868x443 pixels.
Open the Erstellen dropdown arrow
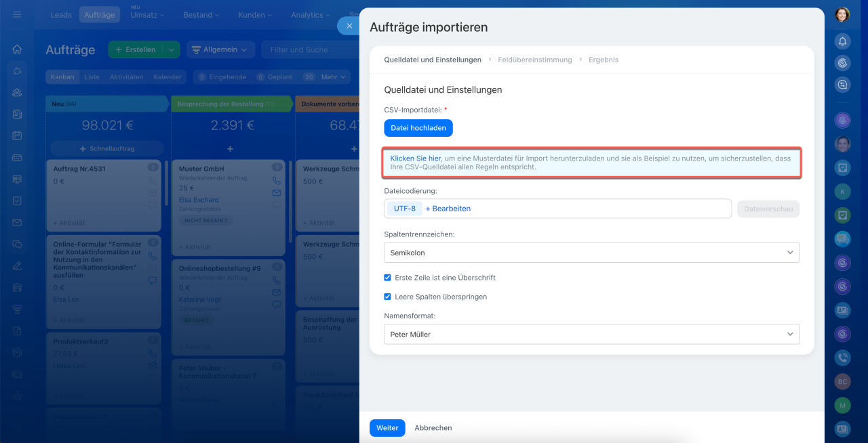(x=172, y=49)
